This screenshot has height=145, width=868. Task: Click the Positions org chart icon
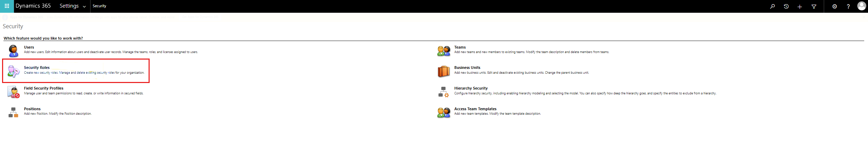(x=13, y=112)
